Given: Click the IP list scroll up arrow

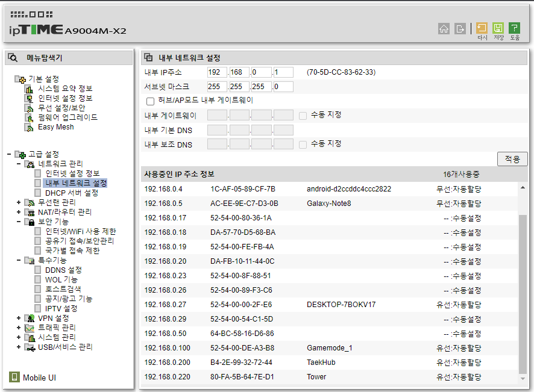Looking at the screenshot, I should [523, 187].
